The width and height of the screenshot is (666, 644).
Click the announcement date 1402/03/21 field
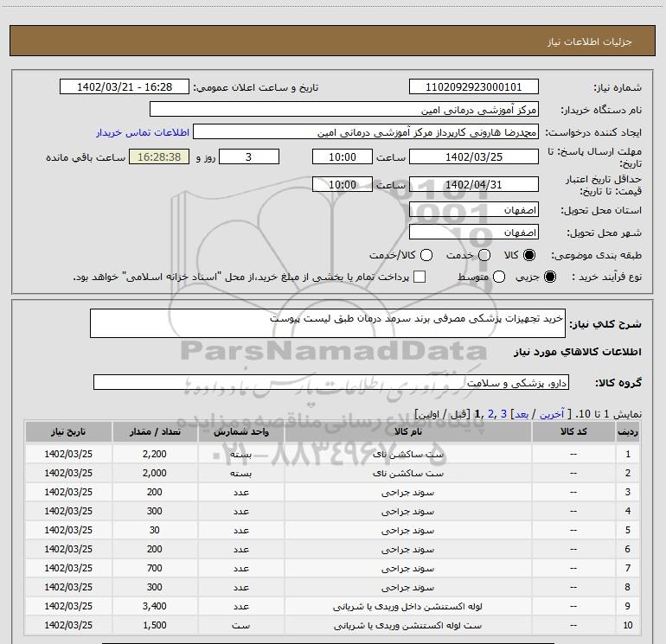click(x=125, y=86)
